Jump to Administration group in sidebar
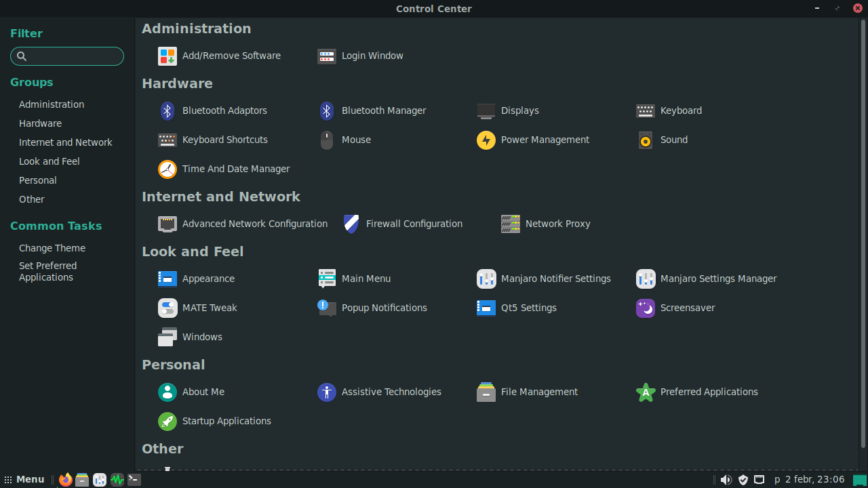Screen dimensions: 868x488 pyautogui.click(x=52, y=104)
